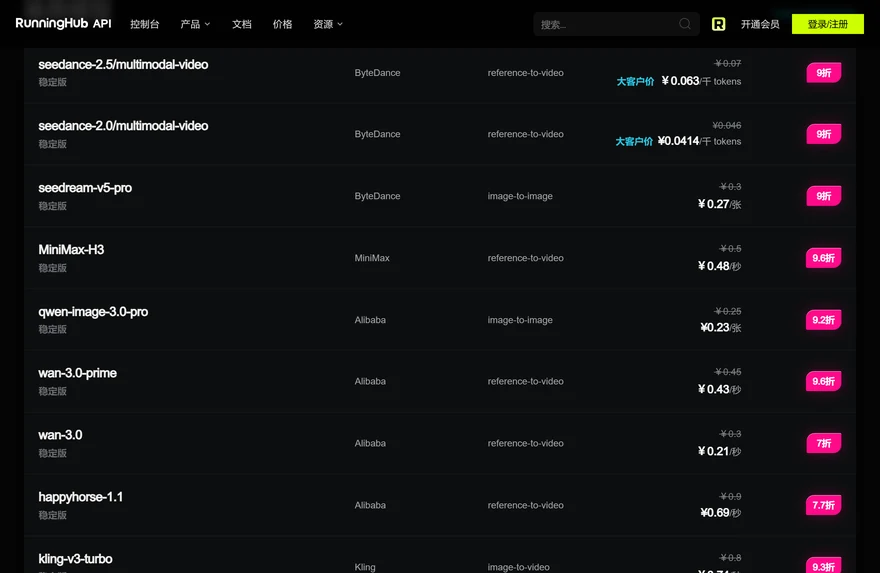Click the ¥0.69 price

click(x=715, y=512)
